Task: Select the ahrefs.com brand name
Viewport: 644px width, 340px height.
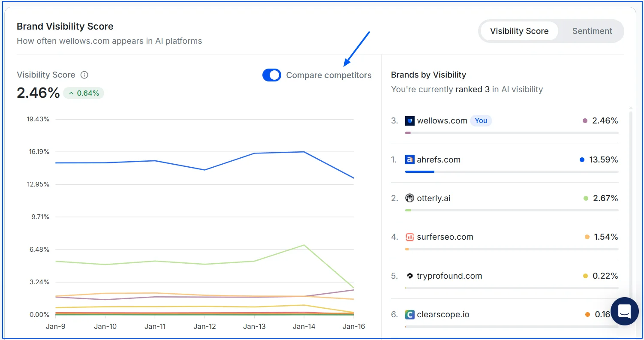Action: pos(439,159)
